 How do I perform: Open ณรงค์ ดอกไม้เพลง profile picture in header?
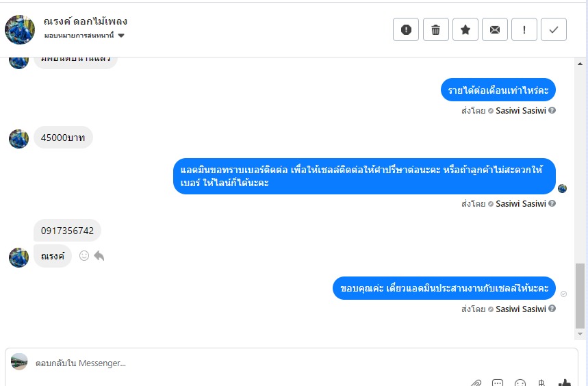(x=20, y=29)
